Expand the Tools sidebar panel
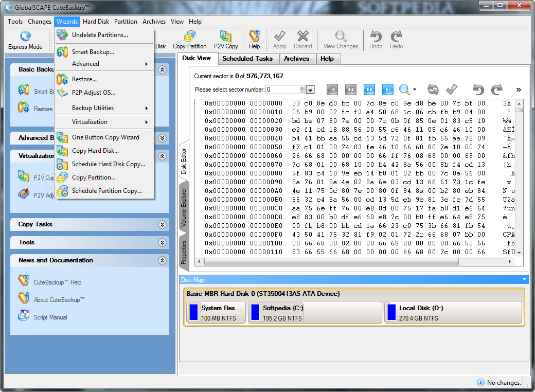Viewport: 535px width, 392px height. click(163, 243)
